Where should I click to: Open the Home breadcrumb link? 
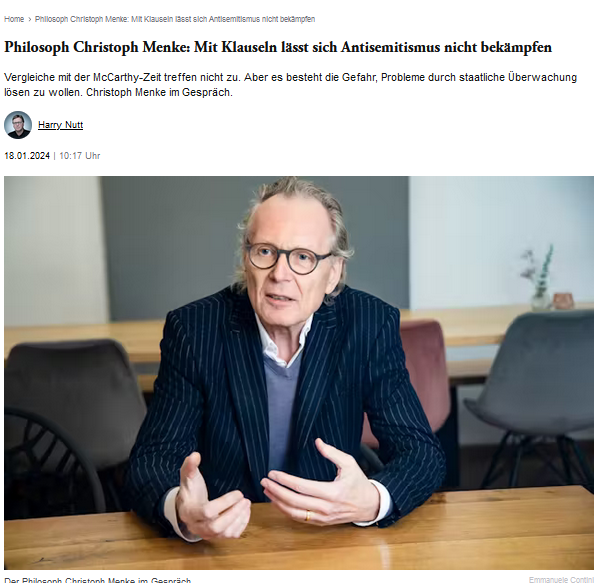click(x=14, y=19)
